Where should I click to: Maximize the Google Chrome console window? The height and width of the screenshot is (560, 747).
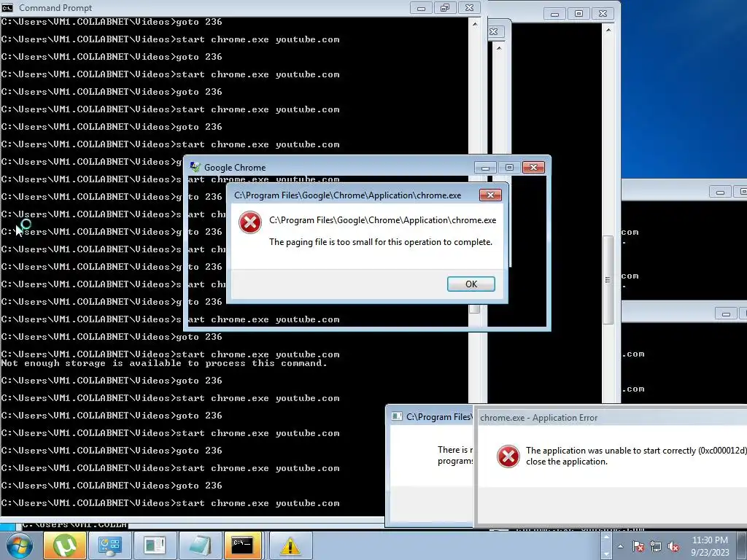(x=509, y=168)
